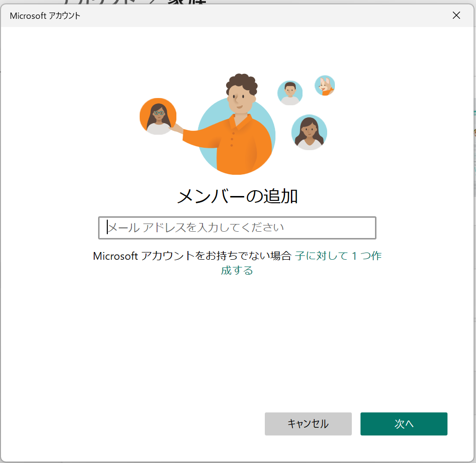Proceed with the 次へ button

click(404, 424)
